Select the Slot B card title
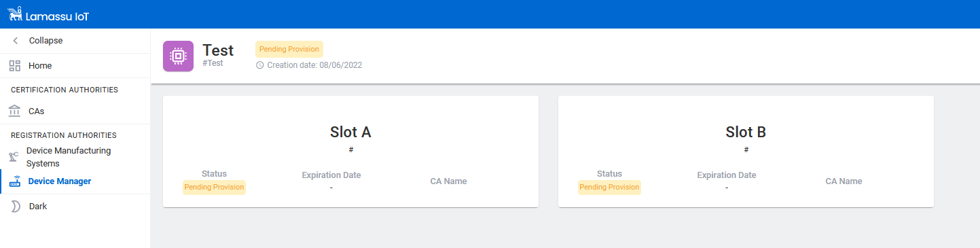980x248 pixels. [x=746, y=132]
